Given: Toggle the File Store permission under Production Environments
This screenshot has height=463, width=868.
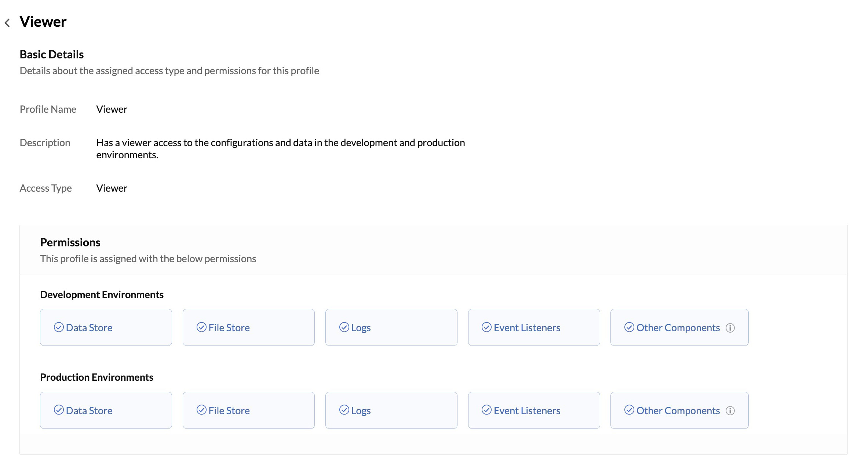Looking at the screenshot, I should pyautogui.click(x=248, y=410).
